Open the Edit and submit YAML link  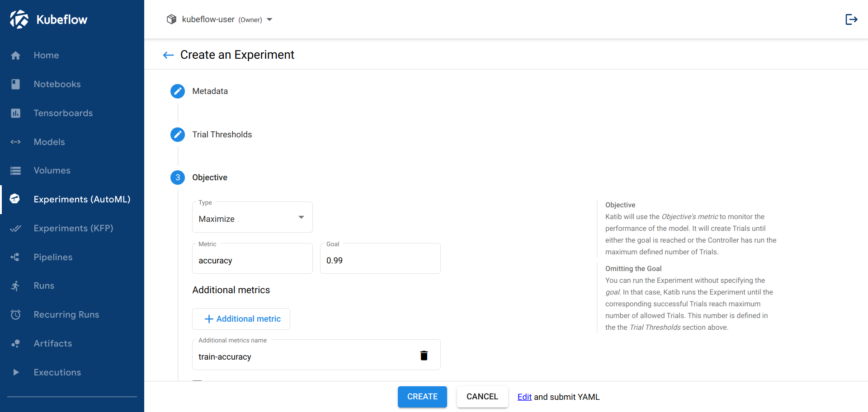tap(524, 397)
